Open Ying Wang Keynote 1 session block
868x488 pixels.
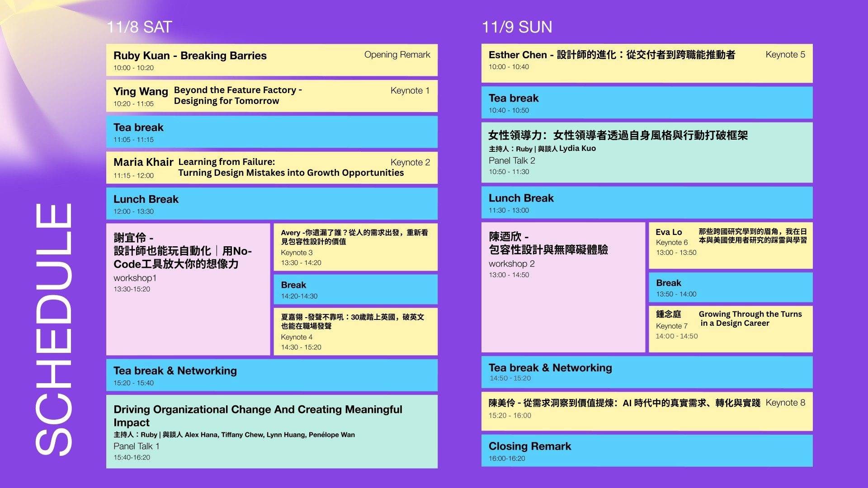pos(272,96)
